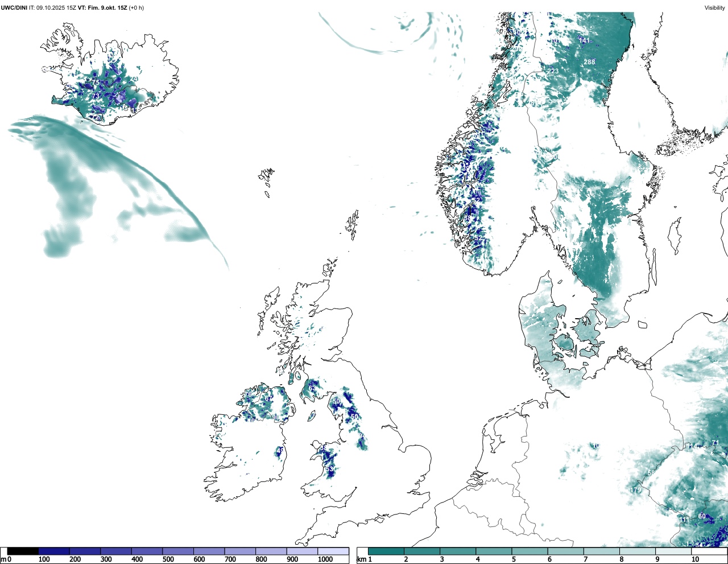Select the 100–200 m dark blue legend swatch
This screenshot has width=728, height=564.
click(54, 551)
